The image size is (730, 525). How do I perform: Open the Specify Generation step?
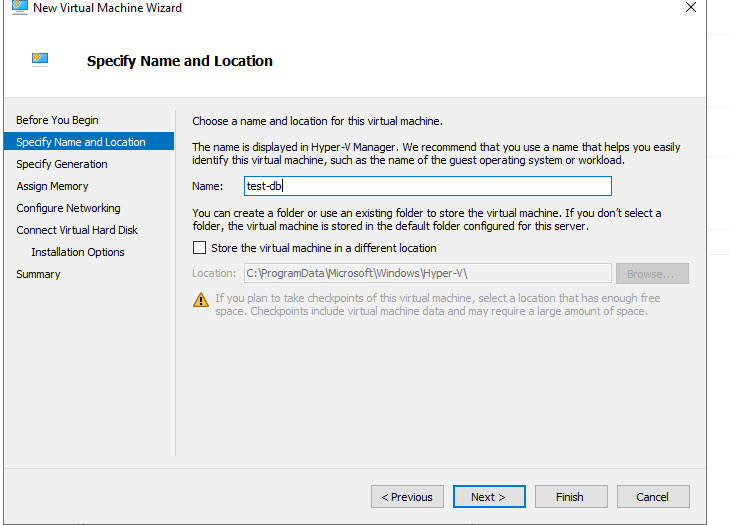click(x=62, y=164)
